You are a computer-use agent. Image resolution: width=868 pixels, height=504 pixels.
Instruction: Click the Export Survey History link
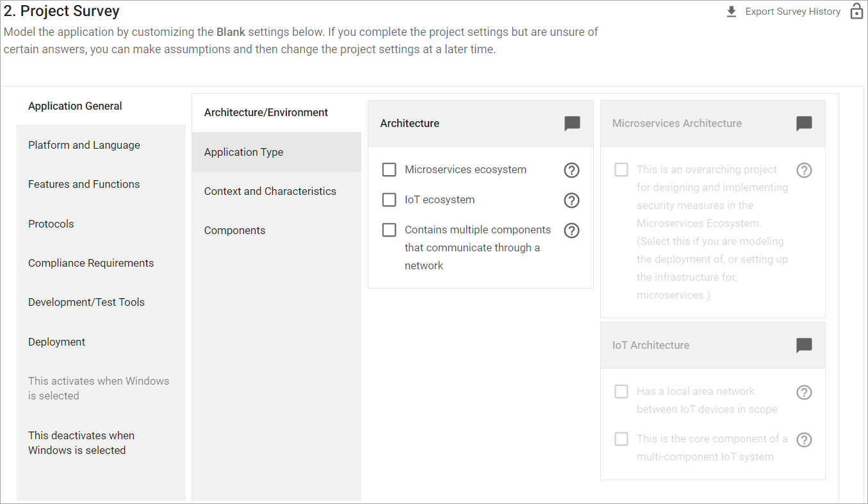(792, 11)
